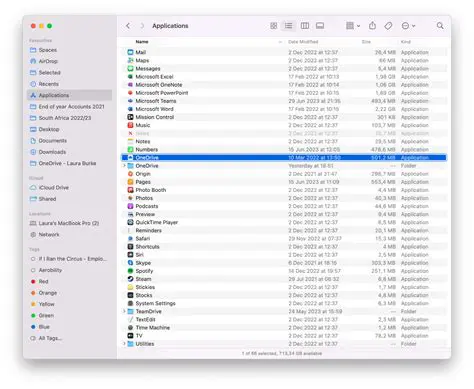Select the Music app icon
The height and width of the screenshot is (389, 474).
[130, 125]
